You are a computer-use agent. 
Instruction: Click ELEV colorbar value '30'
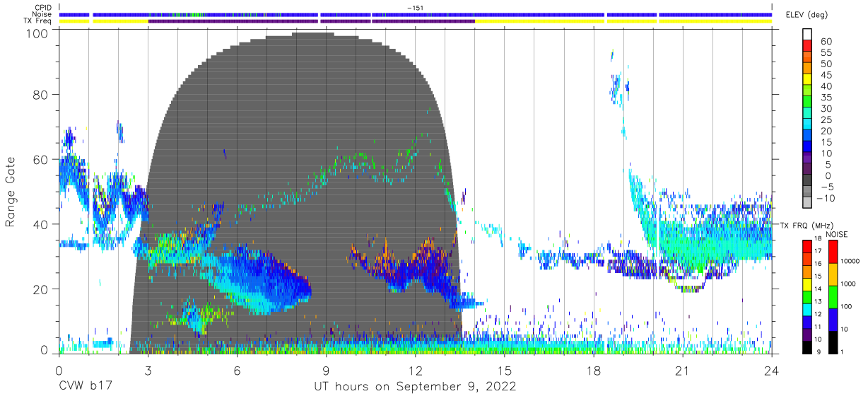826,109
